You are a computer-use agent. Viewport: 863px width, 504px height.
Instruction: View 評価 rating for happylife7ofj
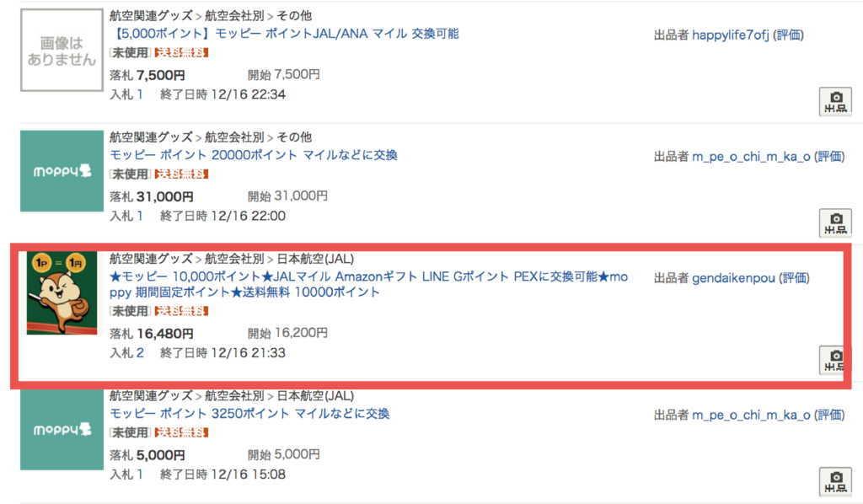tap(788, 35)
